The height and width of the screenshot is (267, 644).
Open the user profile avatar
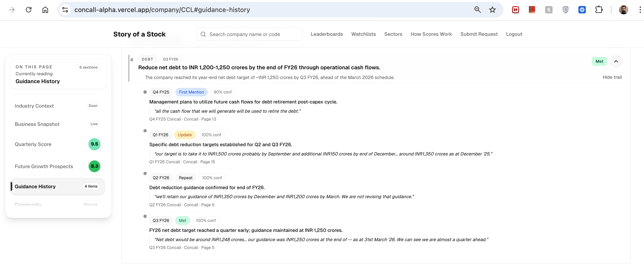623,10
